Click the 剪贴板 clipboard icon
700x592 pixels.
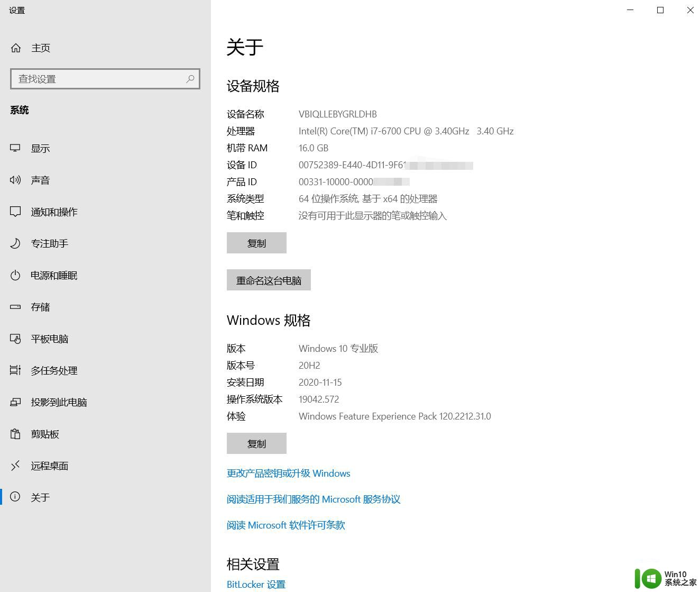[15, 434]
